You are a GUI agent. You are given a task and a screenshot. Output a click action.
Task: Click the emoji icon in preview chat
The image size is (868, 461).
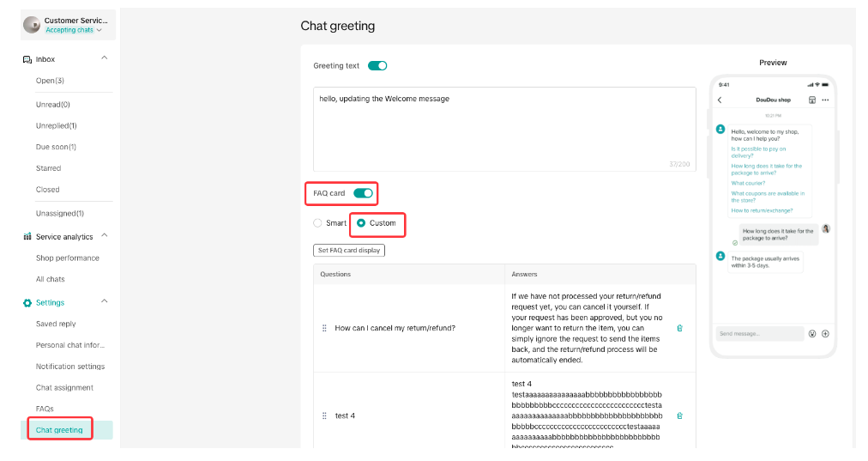pos(811,333)
